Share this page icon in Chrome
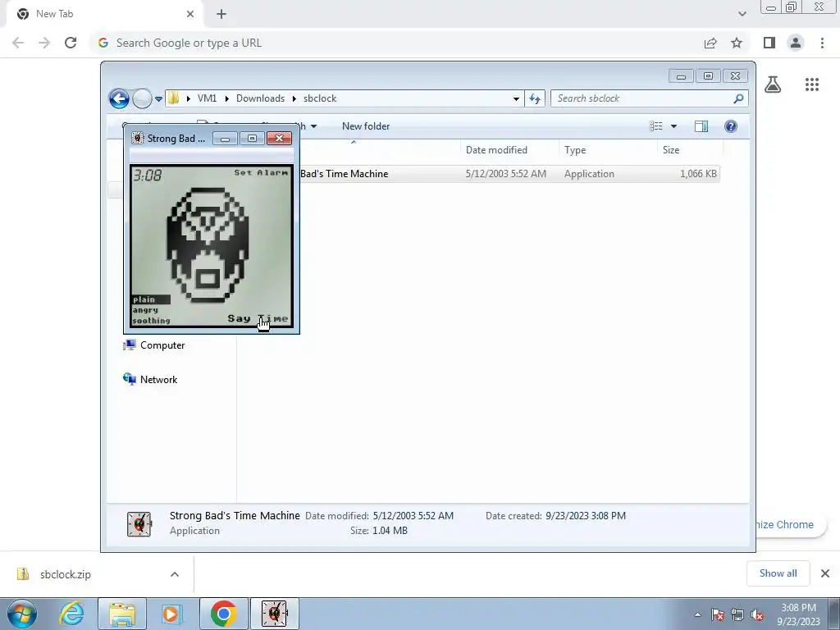Image resolution: width=840 pixels, height=630 pixels. (x=710, y=43)
